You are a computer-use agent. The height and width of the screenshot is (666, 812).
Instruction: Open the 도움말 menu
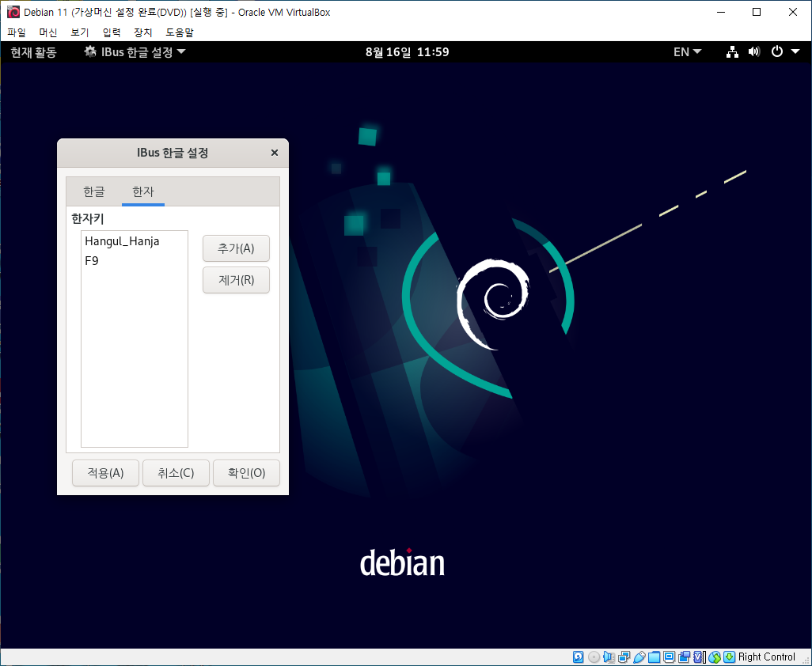[x=180, y=32]
